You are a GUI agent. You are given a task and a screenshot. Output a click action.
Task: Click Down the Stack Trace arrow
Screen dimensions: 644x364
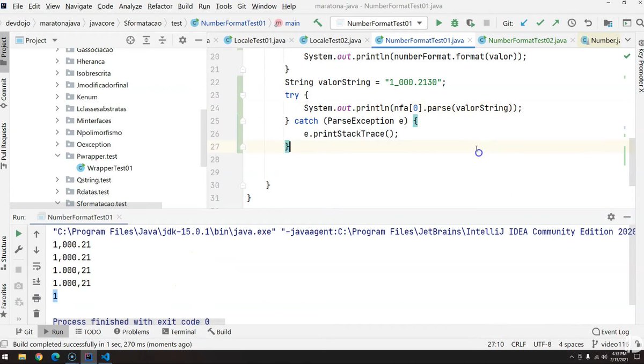(x=36, y=250)
